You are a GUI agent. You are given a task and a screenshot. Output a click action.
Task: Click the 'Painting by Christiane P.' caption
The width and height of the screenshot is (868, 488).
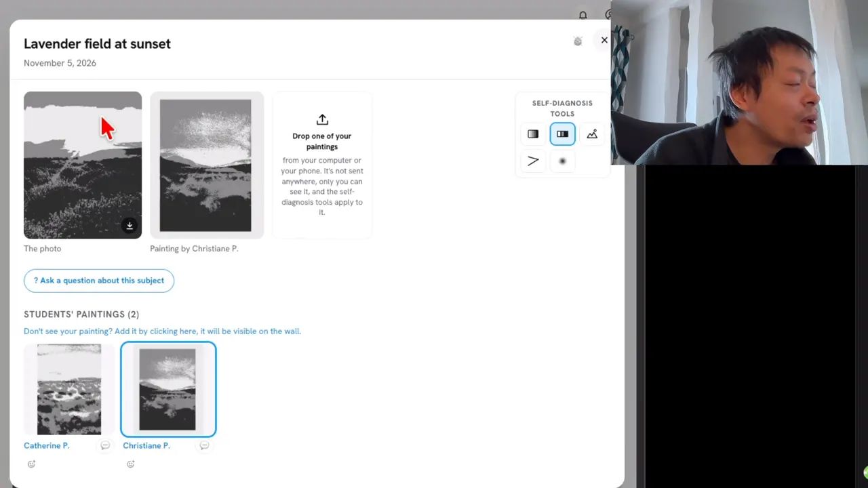[x=194, y=249]
